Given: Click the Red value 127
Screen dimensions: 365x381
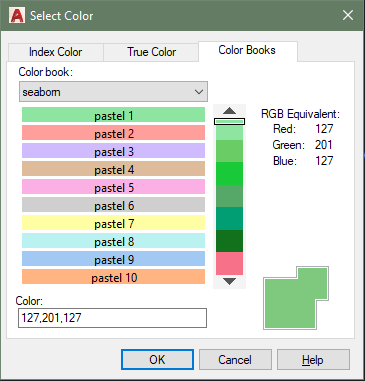Looking at the screenshot, I should click(x=324, y=129).
